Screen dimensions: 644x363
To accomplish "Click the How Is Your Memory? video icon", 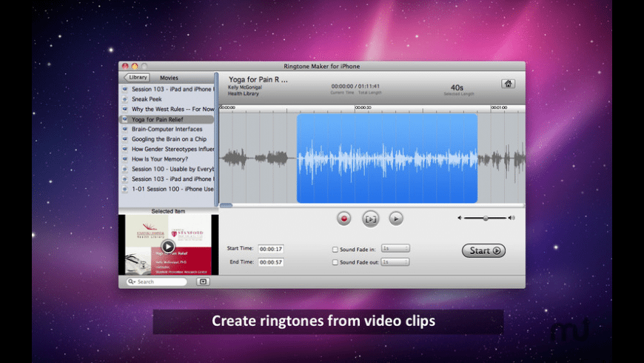I will pos(125,159).
